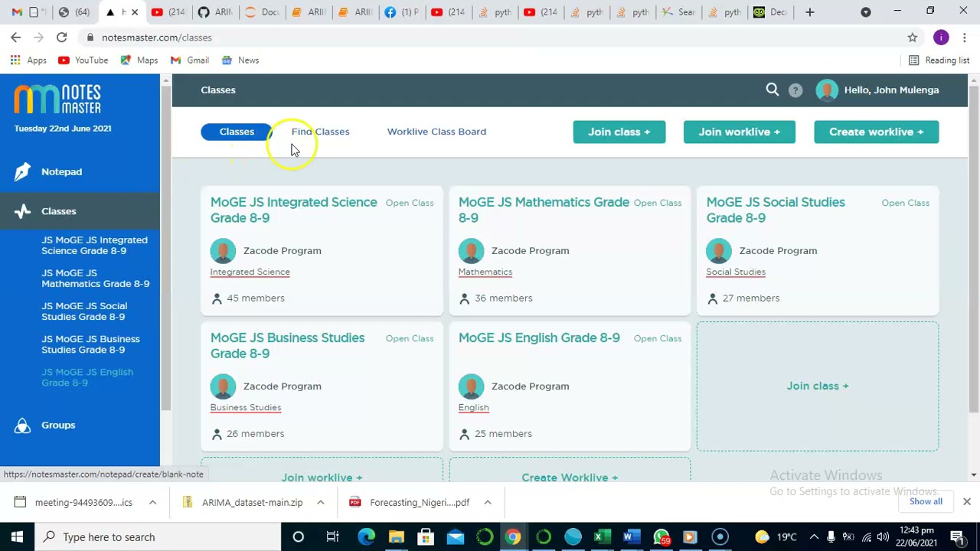Open MoGE JS Integrated Science Grade 8-9 title
980x551 pixels.
(293, 210)
